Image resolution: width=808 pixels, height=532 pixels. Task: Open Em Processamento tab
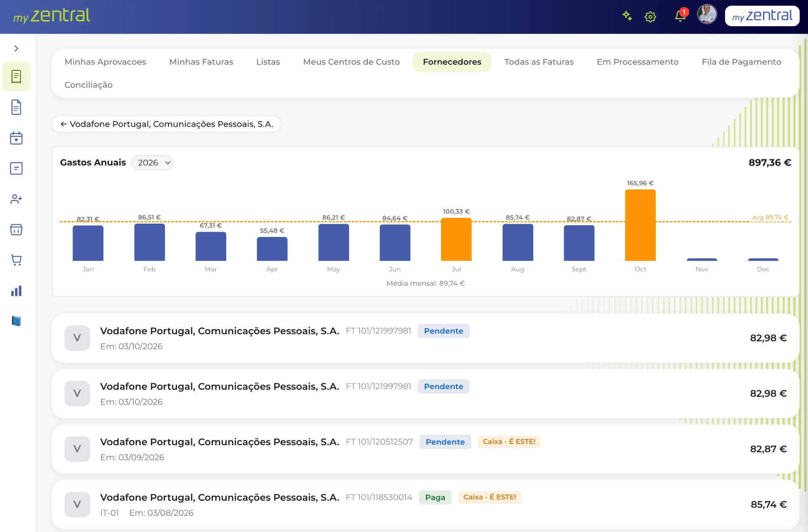point(638,62)
